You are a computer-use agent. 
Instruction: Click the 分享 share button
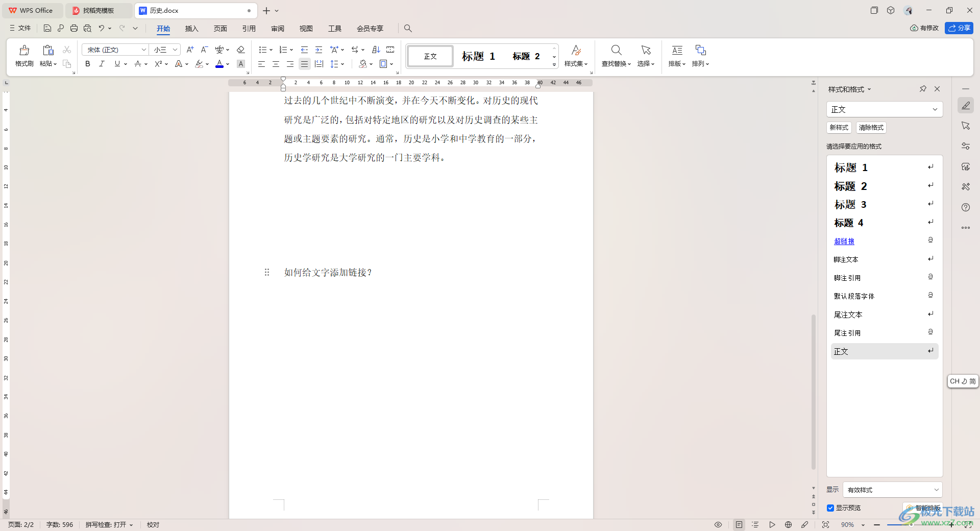tap(959, 28)
